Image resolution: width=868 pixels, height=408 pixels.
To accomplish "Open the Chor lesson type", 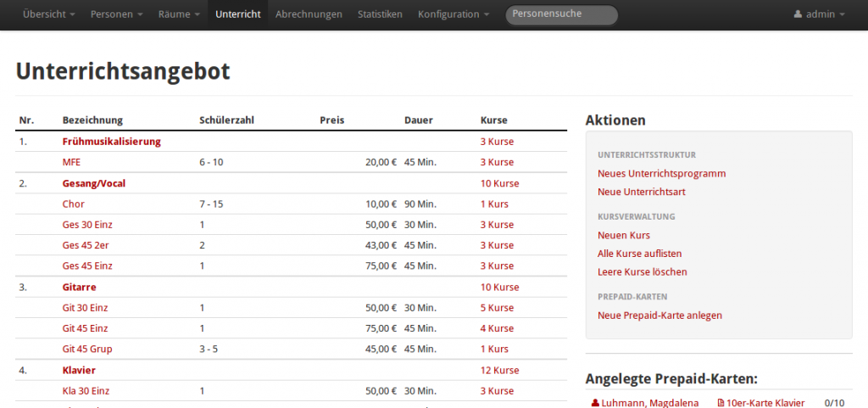I will click(x=74, y=204).
